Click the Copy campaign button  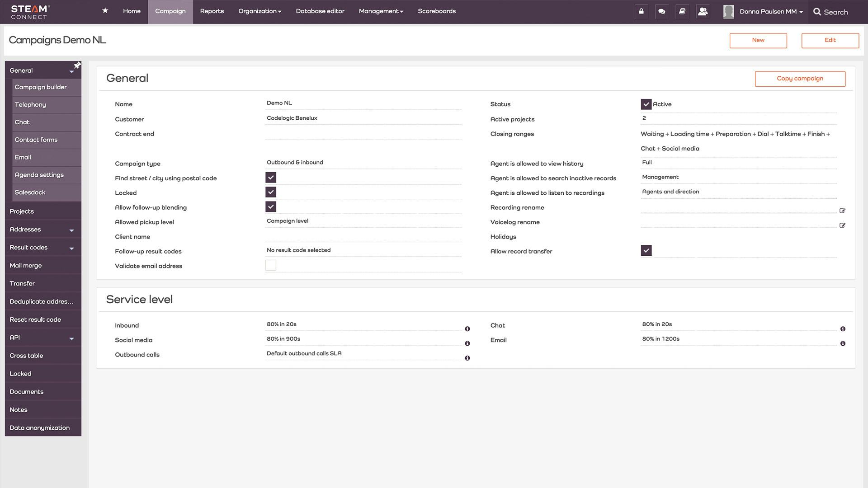click(x=800, y=78)
